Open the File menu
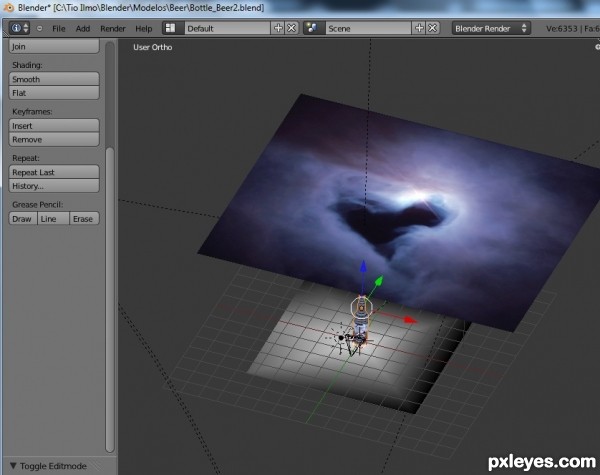The image size is (600, 475). pos(59,29)
